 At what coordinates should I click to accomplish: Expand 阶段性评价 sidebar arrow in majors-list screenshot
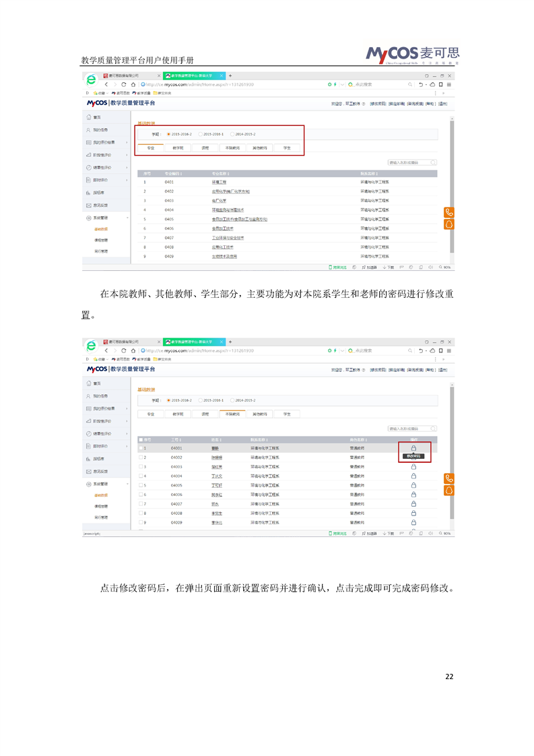pos(127,155)
